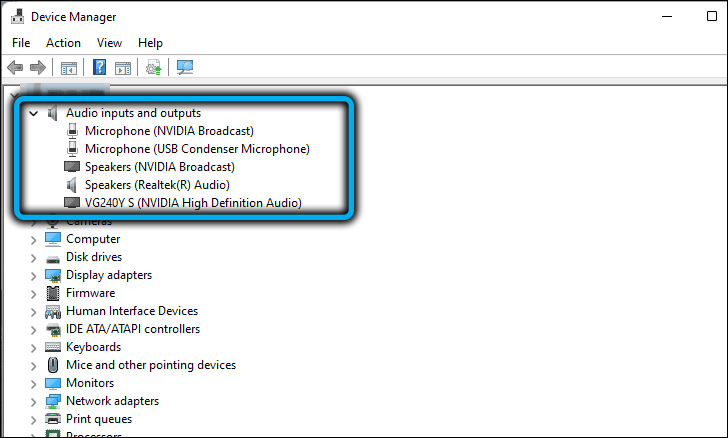728x438 pixels.
Task: Open the View menu
Action: [x=110, y=43]
